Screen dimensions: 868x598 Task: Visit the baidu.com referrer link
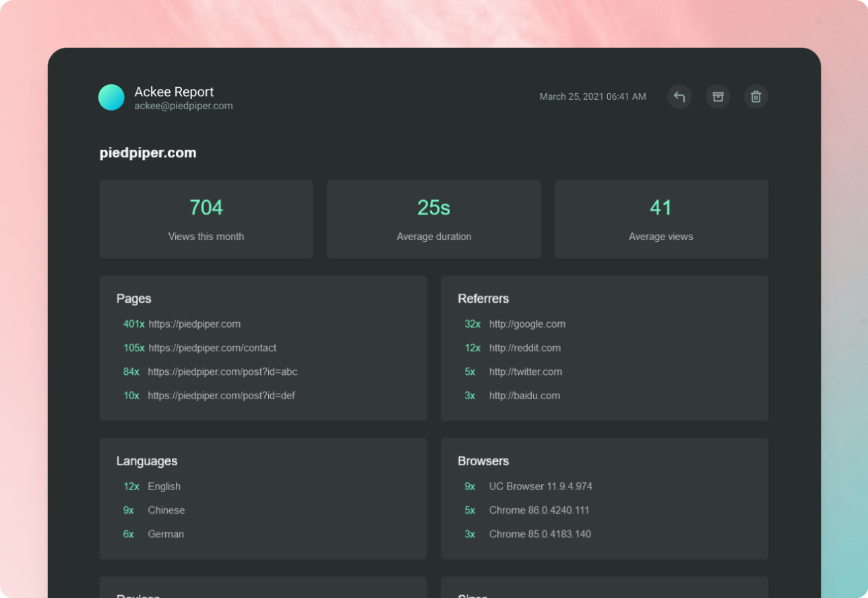coord(524,396)
